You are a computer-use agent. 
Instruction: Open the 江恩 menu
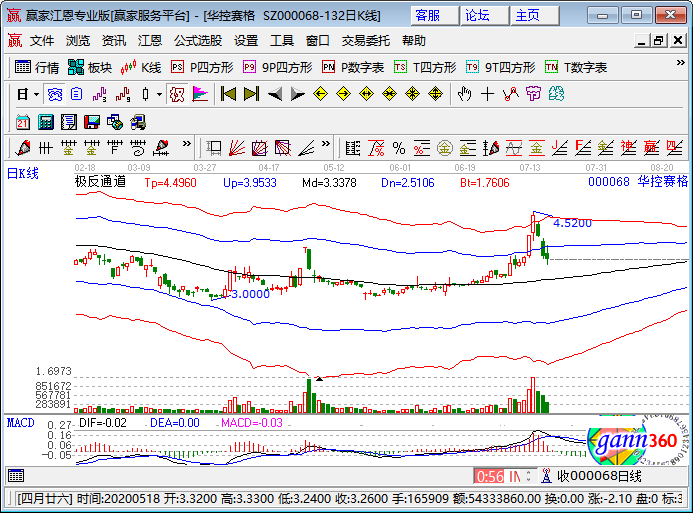click(150, 41)
